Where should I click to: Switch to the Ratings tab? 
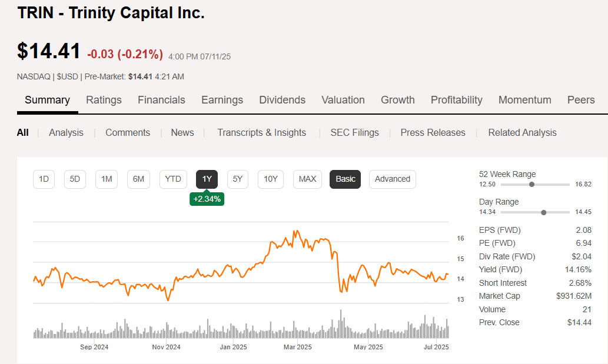click(x=104, y=100)
